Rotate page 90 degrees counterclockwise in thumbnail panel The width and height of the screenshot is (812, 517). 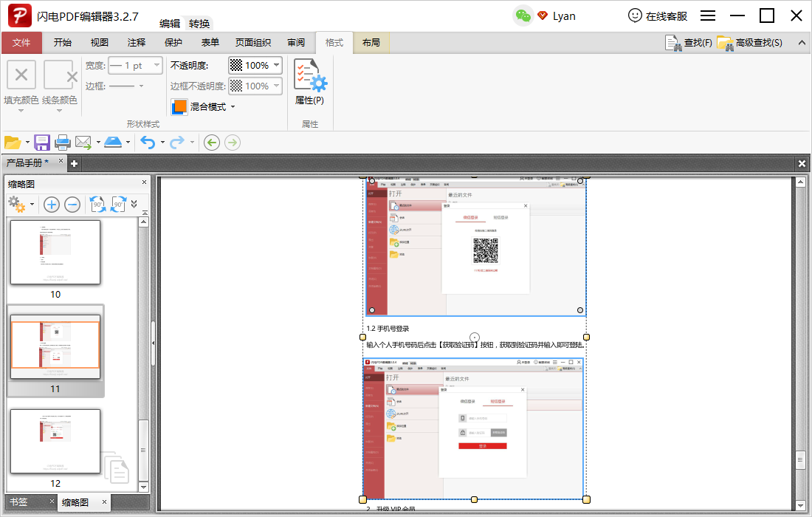tap(98, 205)
